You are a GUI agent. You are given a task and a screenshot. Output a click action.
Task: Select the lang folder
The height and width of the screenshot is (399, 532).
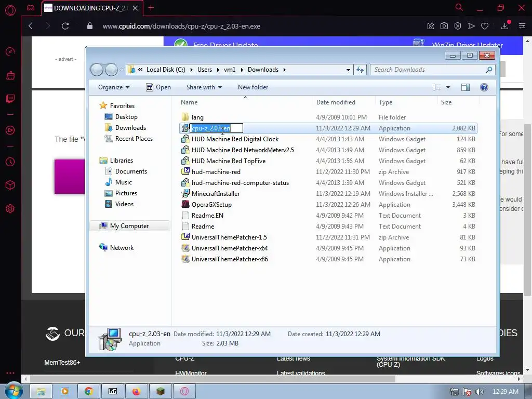pyautogui.click(x=328, y=117)
